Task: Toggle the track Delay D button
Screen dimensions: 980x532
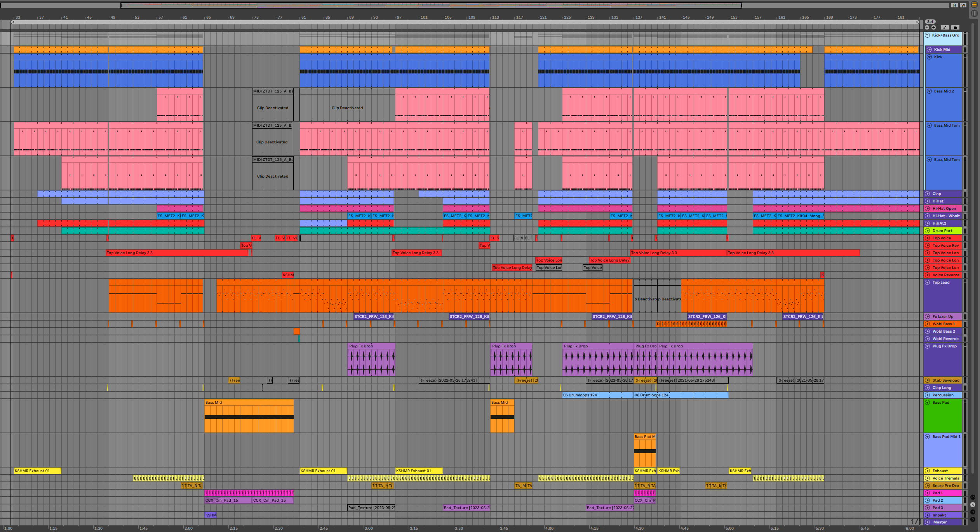Action: point(973,519)
